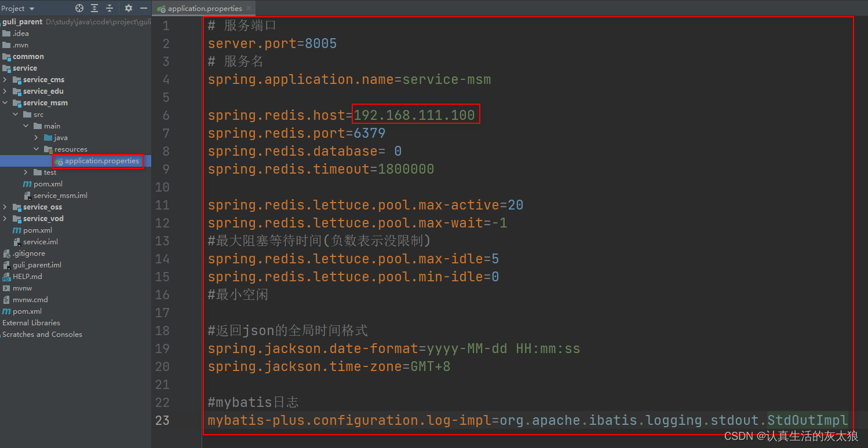Select the guli_parent.iml file
Image resolution: width=868 pixels, height=448 pixels.
(32, 265)
